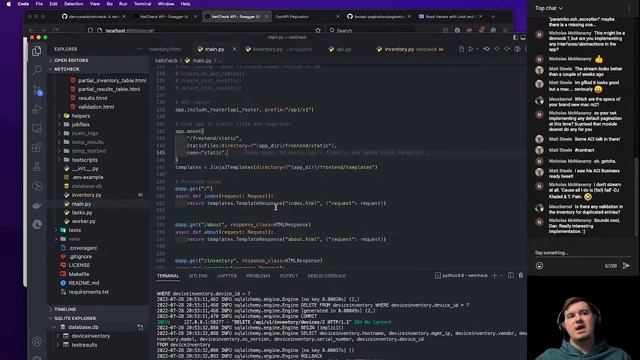Split the terminal panel
Image resolution: width=640 pixels, height=360 pixels.
click(x=511, y=276)
